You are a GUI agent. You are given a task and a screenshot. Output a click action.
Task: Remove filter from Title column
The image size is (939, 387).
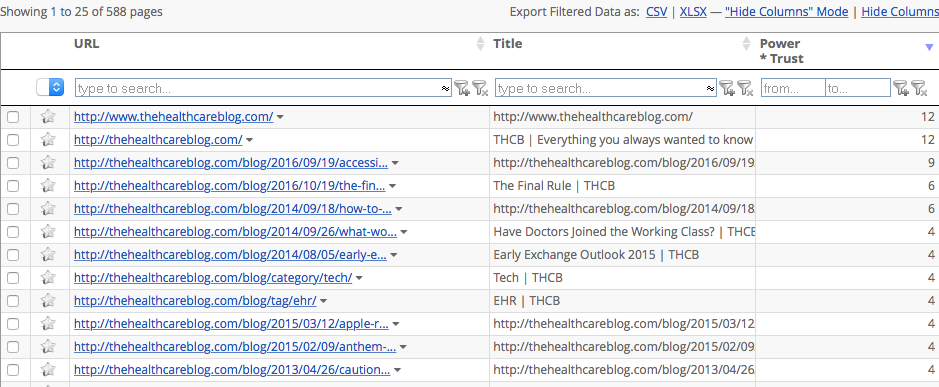[x=744, y=89]
